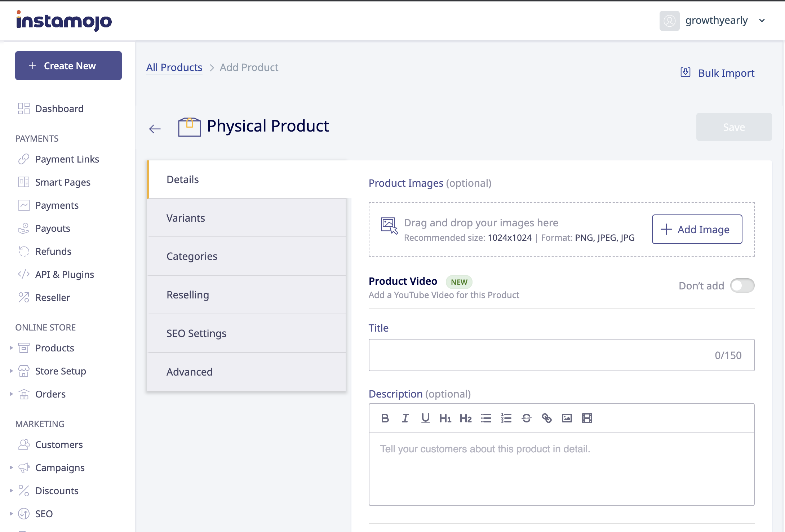Expand the Orders sidebar section
Image resolution: width=785 pixels, height=532 pixels.
pos(11,394)
